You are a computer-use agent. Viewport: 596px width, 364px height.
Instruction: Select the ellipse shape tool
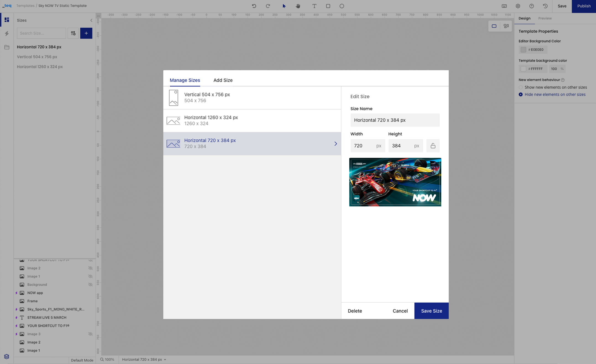point(342,6)
